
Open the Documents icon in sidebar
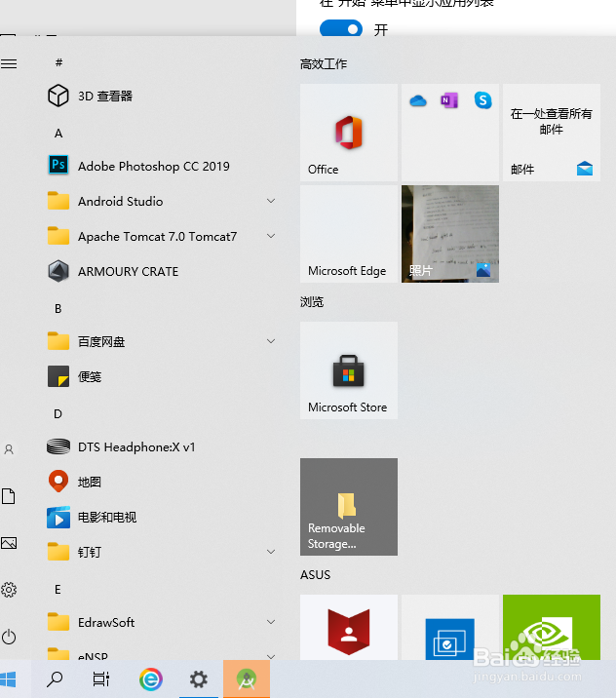pyautogui.click(x=9, y=496)
